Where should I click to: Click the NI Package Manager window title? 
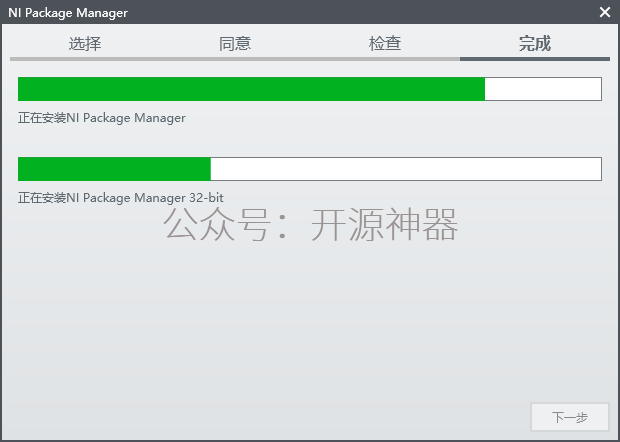click(x=68, y=13)
